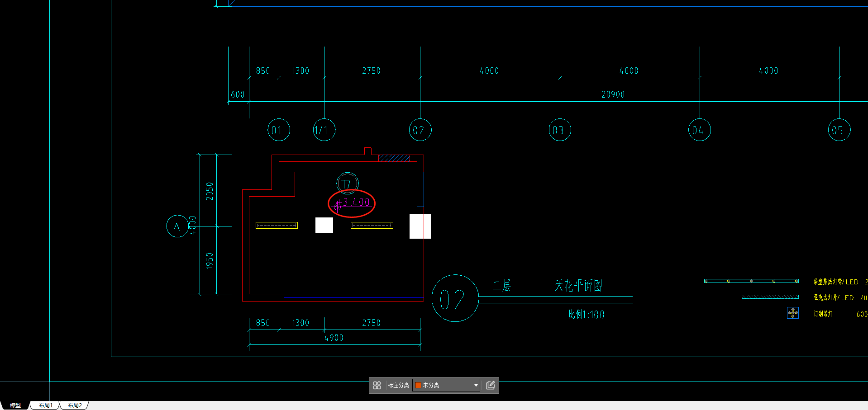Open the 未分类 category dropdown

tap(446, 385)
